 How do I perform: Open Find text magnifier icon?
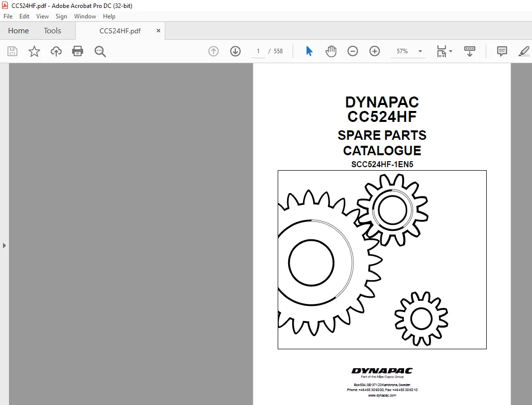(x=100, y=51)
